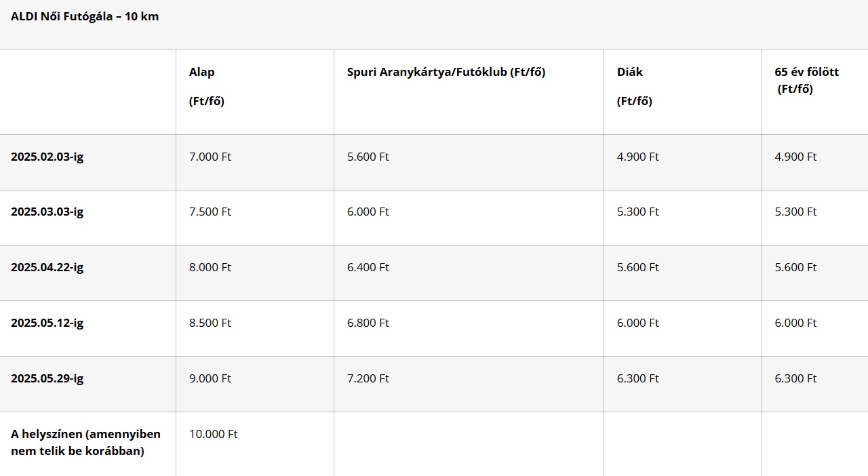Select the 10.000 Ft on-site price
Image resolution: width=868 pixels, height=476 pixels.
(x=214, y=434)
